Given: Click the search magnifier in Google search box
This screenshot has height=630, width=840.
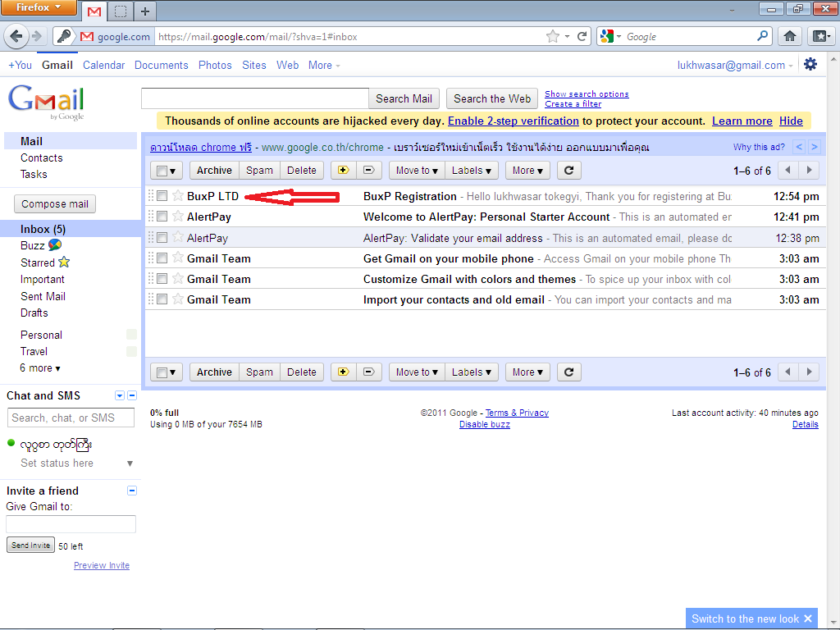Looking at the screenshot, I should [x=762, y=36].
